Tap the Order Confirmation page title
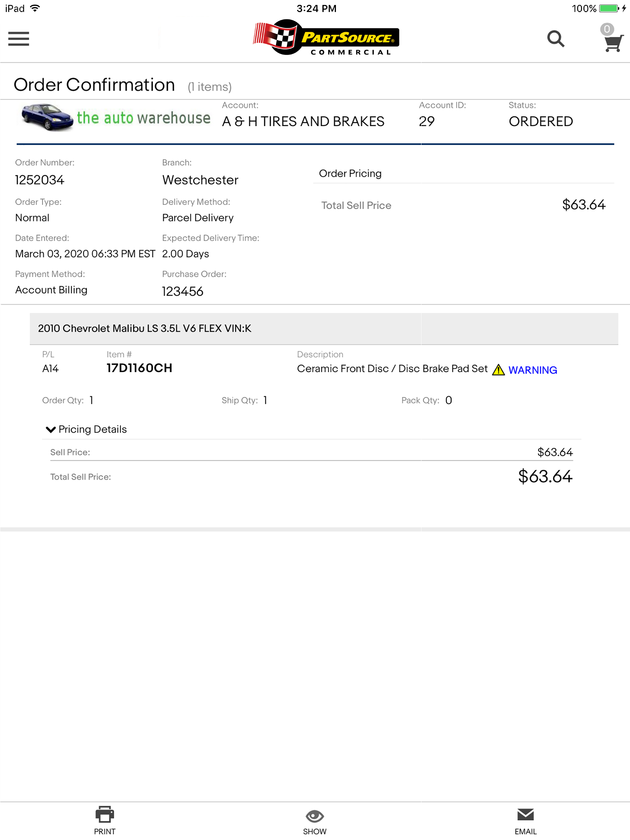 click(x=94, y=85)
